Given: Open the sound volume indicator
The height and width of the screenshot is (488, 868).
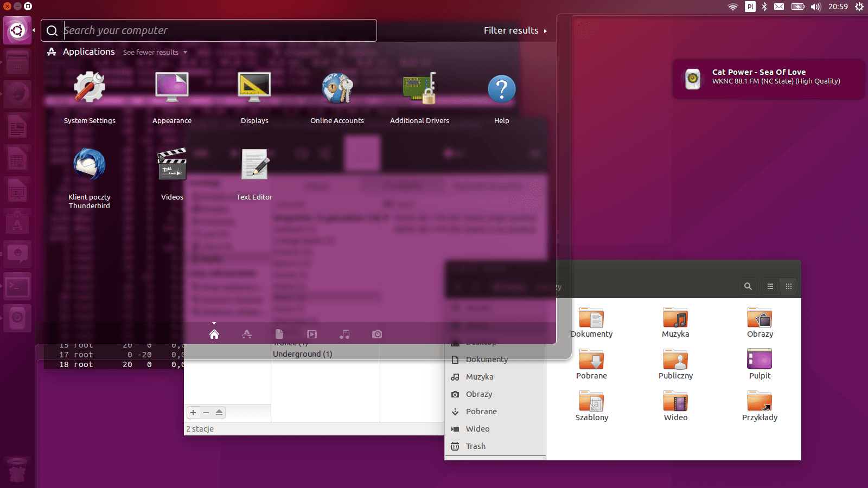Looking at the screenshot, I should (816, 7).
